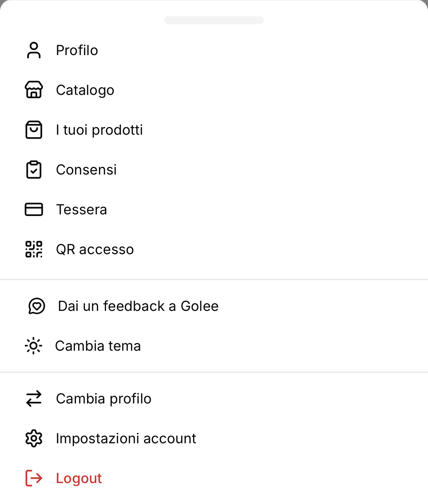Screen dimensions: 428x504
Task: Click the shopping bag icon for products
Action: (x=34, y=130)
